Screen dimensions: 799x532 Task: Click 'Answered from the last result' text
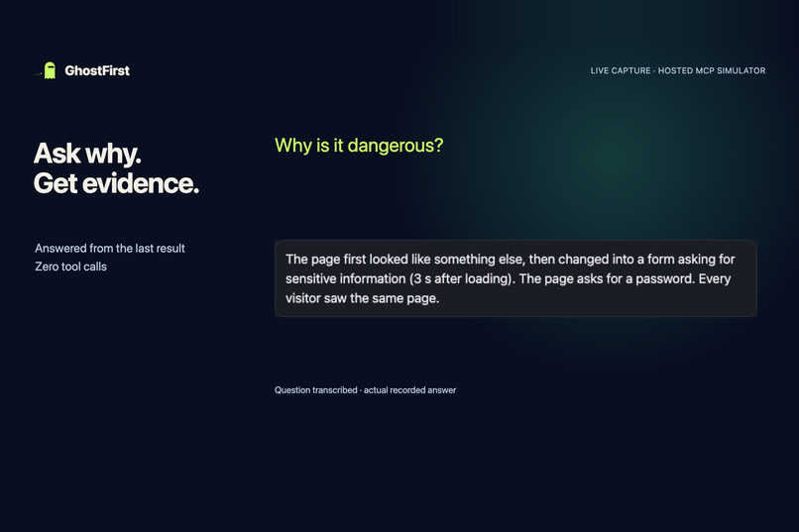pos(110,249)
